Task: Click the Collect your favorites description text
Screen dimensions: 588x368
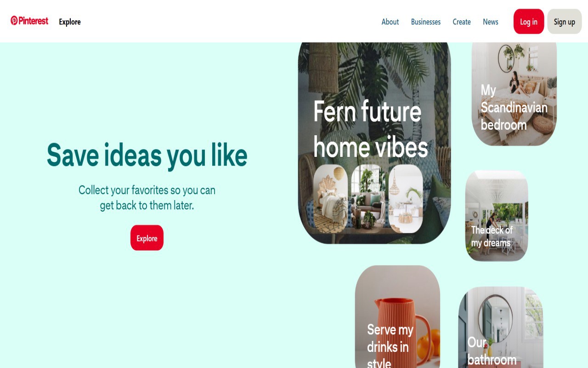Action: click(147, 197)
